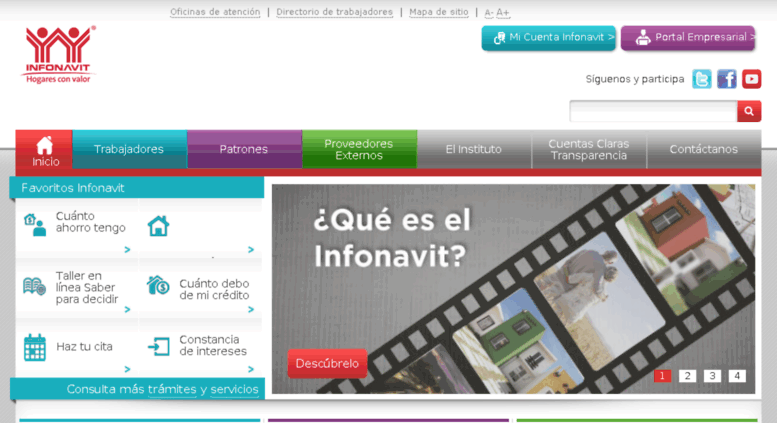
Task: Click the arrow under Haz tu cita
Action: coord(127,369)
